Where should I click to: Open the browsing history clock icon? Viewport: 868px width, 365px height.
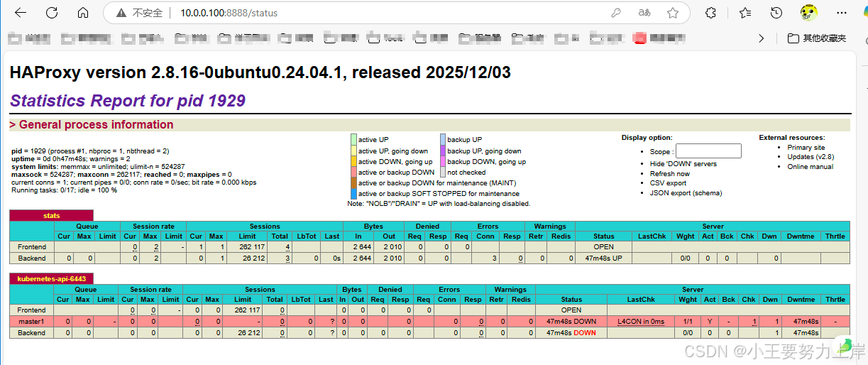[776, 13]
